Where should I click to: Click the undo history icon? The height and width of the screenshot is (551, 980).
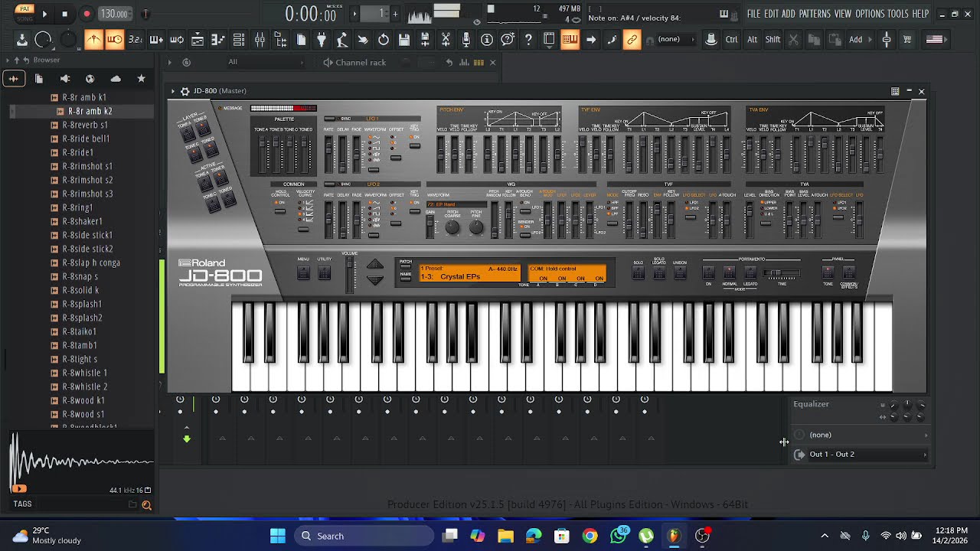click(384, 40)
